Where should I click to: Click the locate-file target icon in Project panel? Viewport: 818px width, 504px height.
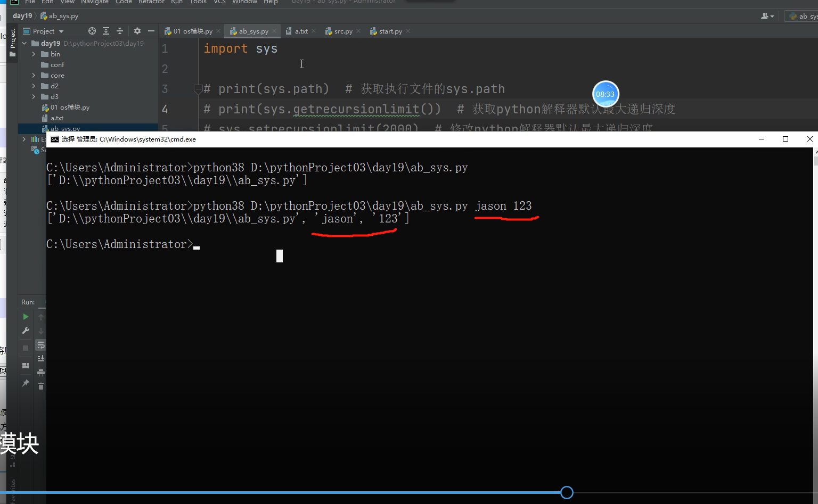pos(92,31)
